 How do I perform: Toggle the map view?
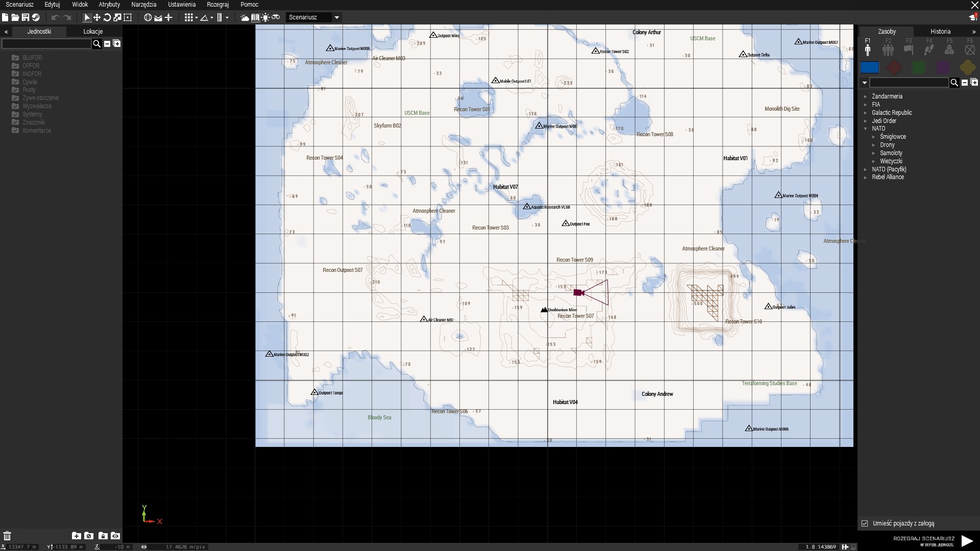pyautogui.click(x=255, y=17)
